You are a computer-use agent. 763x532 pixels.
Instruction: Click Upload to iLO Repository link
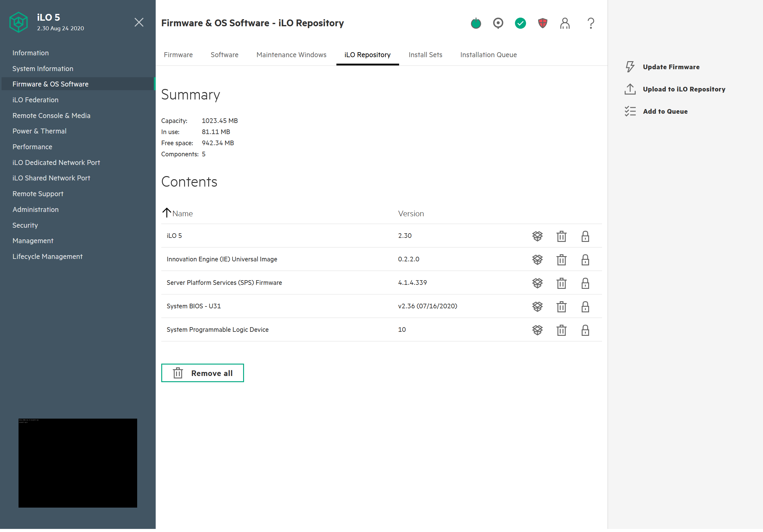point(684,89)
